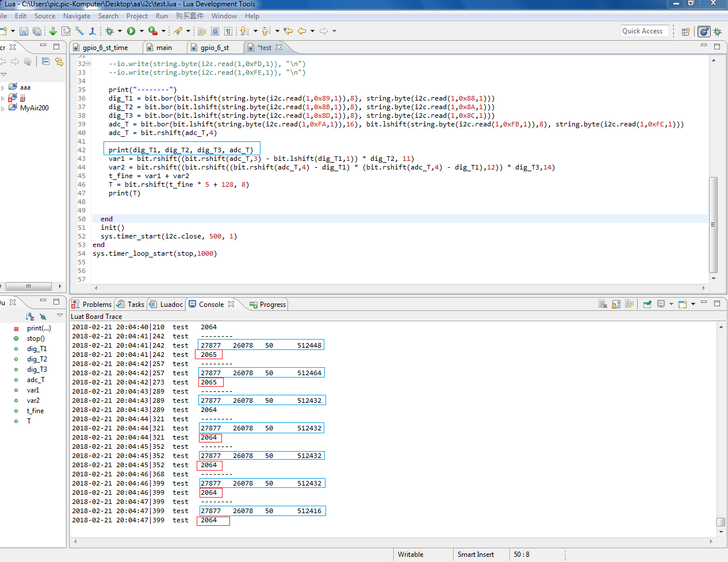Open the Navigate menu
The height and width of the screenshot is (562, 728).
pos(76,16)
